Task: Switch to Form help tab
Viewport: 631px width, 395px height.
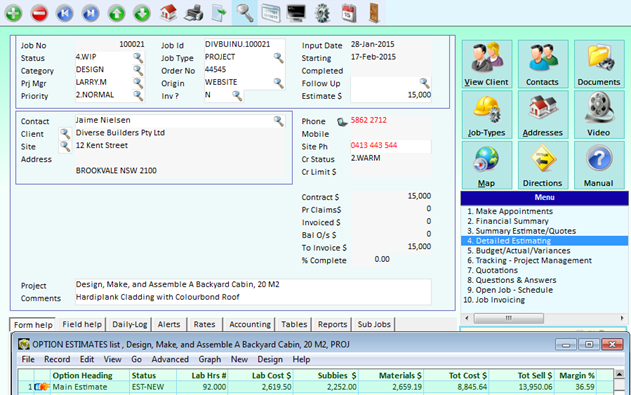Action: pyautogui.click(x=33, y=325)
